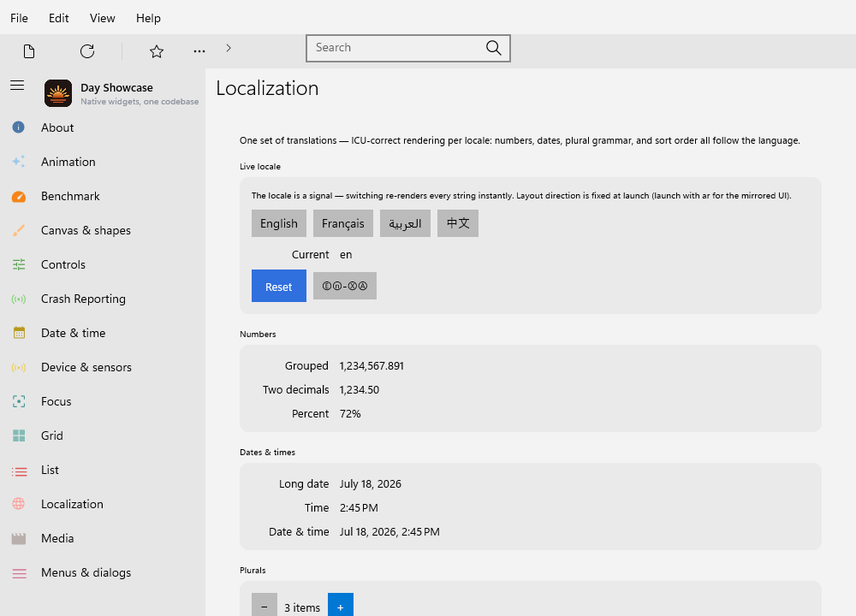
Task: Click the blue Reset button
Action: (x=279, y=286)
